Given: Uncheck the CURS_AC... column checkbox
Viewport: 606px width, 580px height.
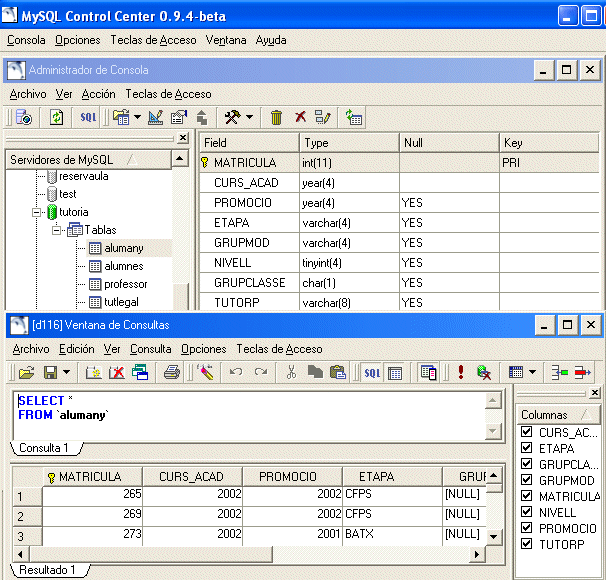Looking at the screenshot, I should pyautogui.click(x=526, y=432).
